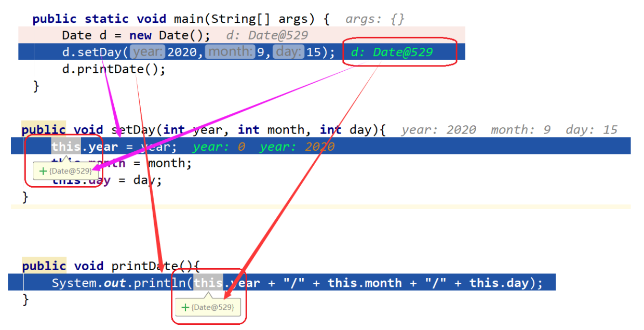Click the 'month: 9' inline hint
The height and width of the screenshot is (330, 644).
tap(521, 129)
